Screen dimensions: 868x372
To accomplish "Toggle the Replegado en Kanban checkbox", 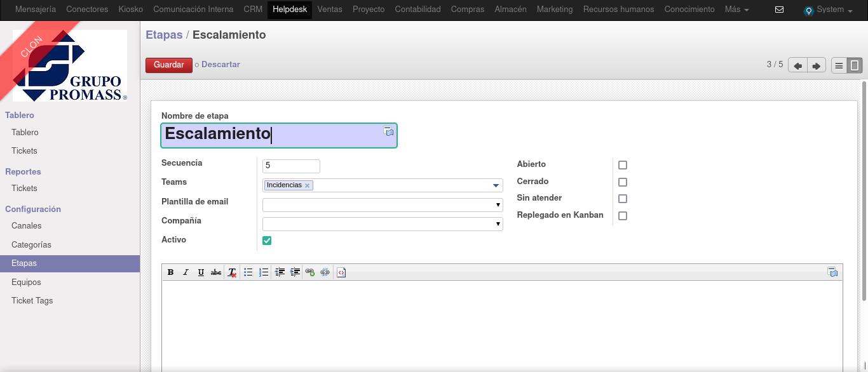I will coord(623,216).
